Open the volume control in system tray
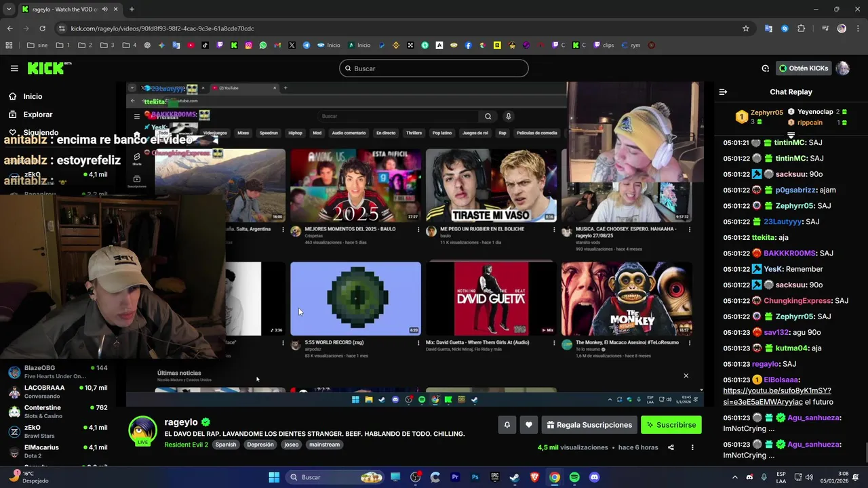 [810, 477]
